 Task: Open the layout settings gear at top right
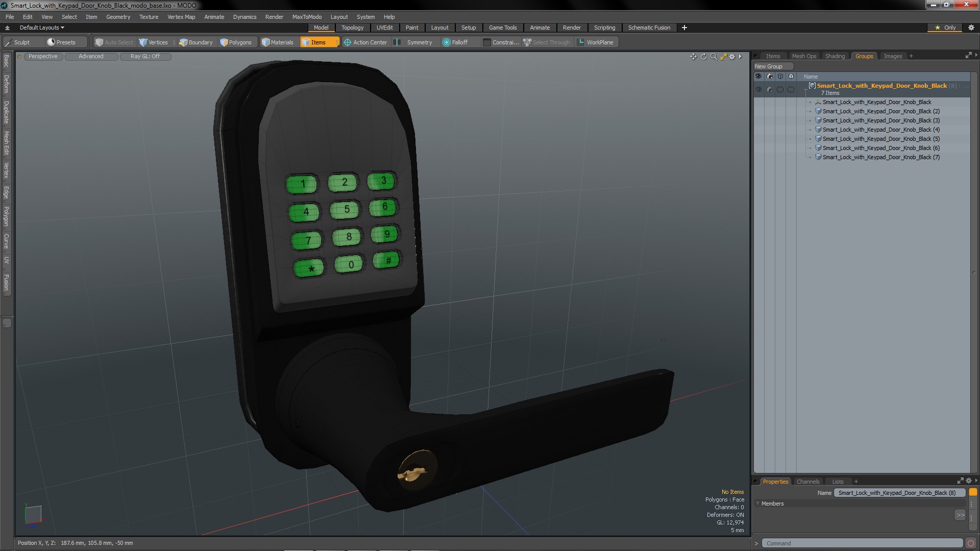(971, 28)
